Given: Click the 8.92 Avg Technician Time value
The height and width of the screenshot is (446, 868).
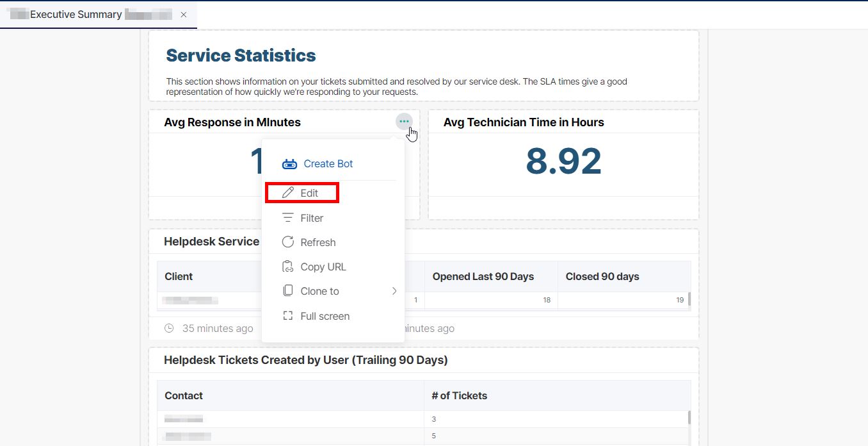Looking at the screenshot, I should click(x=563, y=161).
